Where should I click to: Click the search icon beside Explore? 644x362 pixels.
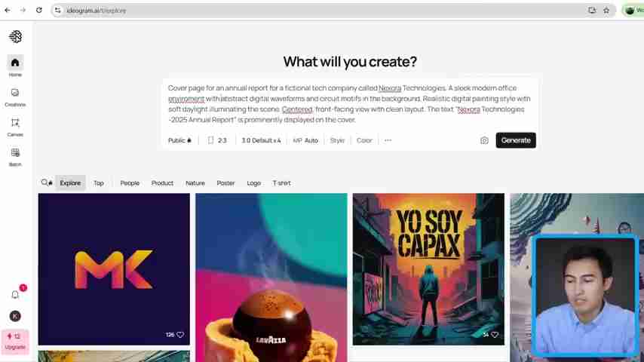[44, 183]
